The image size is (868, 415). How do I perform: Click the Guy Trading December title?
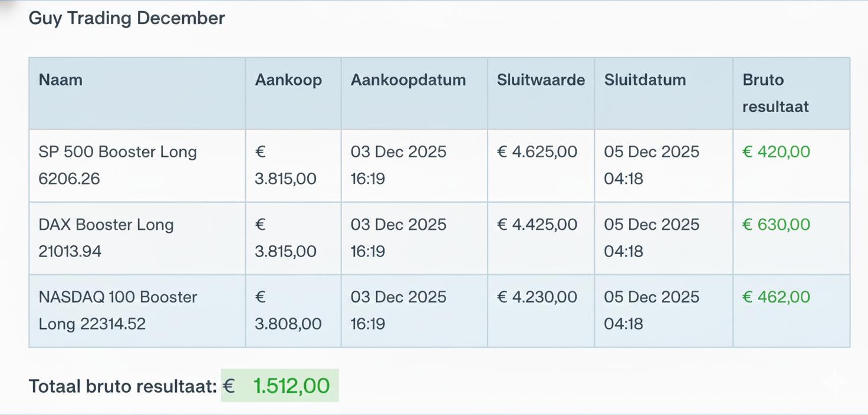pyautogui.click(x=127, y=18)
